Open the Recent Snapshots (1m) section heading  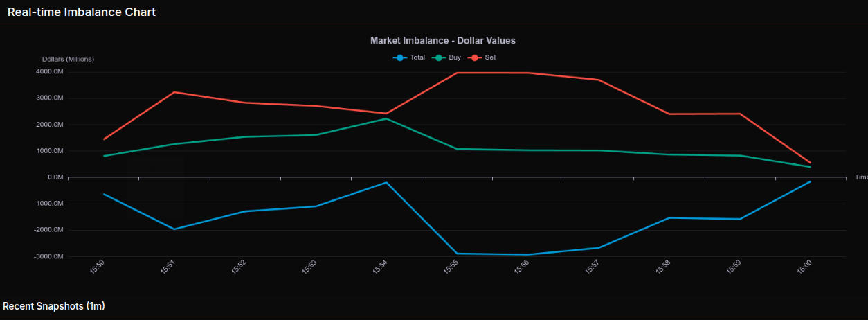pyautogui.click(x=54, y=305)
